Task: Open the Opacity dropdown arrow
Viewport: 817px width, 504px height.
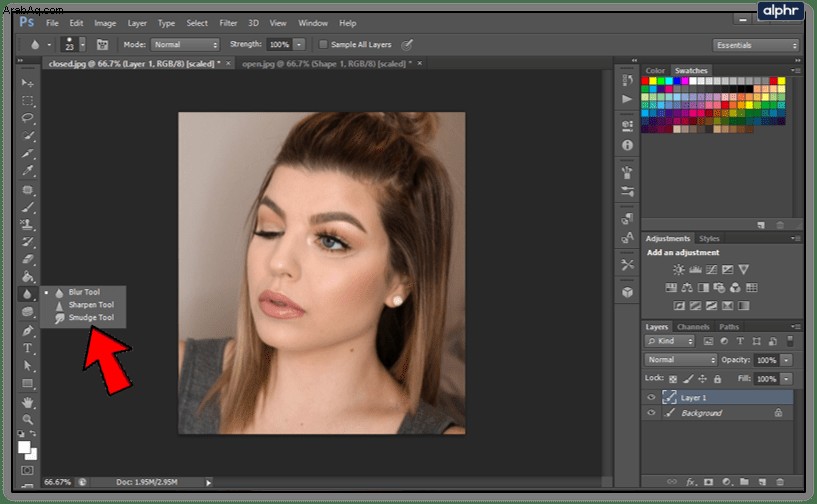Action: click(787, 360)
